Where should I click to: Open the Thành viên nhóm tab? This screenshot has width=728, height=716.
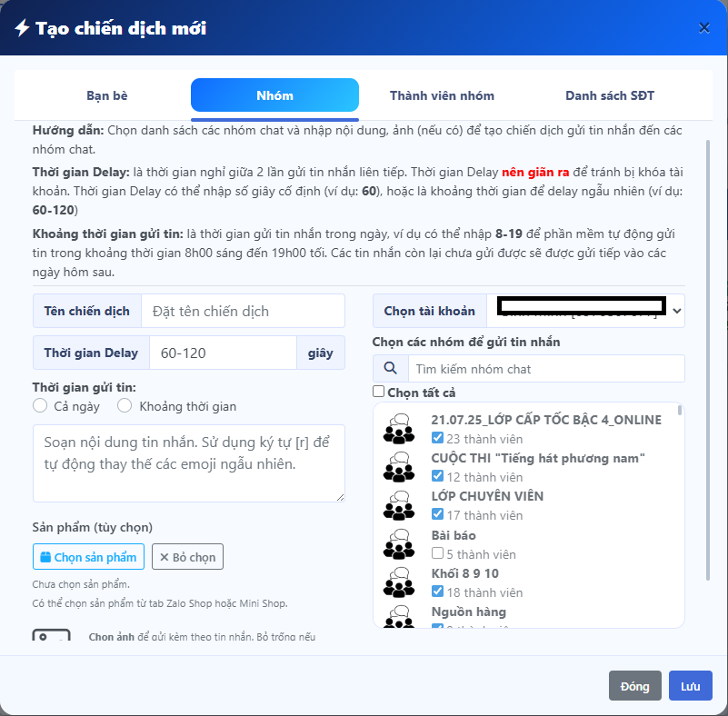point(442,95)
